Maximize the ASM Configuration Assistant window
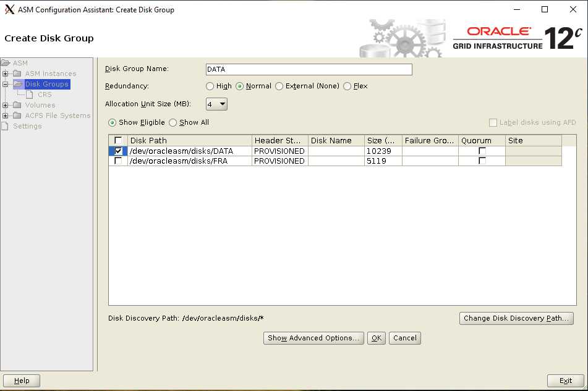The image size is (588, 391). tap(545, 9)
